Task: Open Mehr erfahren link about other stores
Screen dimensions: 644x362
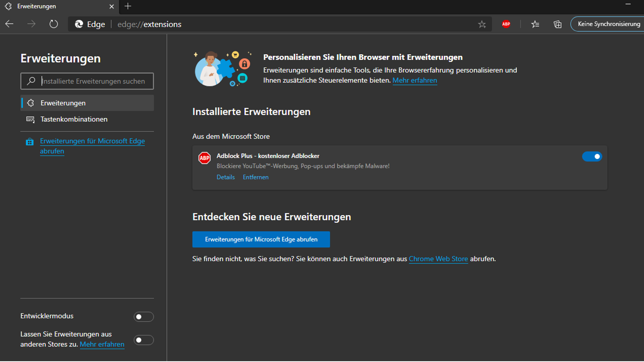Action: coord(102,344)
